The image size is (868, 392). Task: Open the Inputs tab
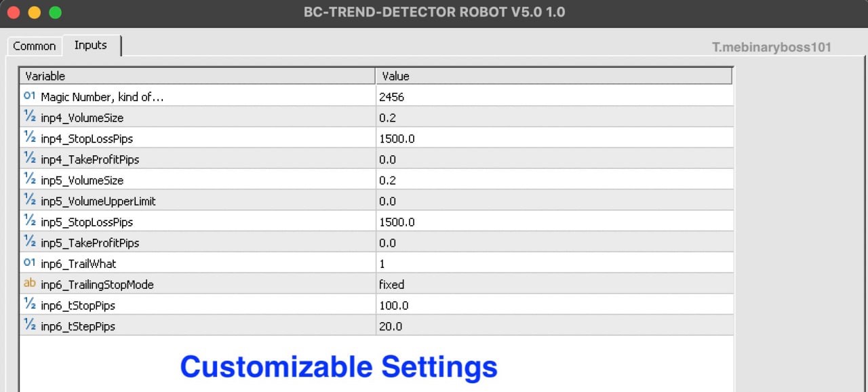(x=91, y=45)
